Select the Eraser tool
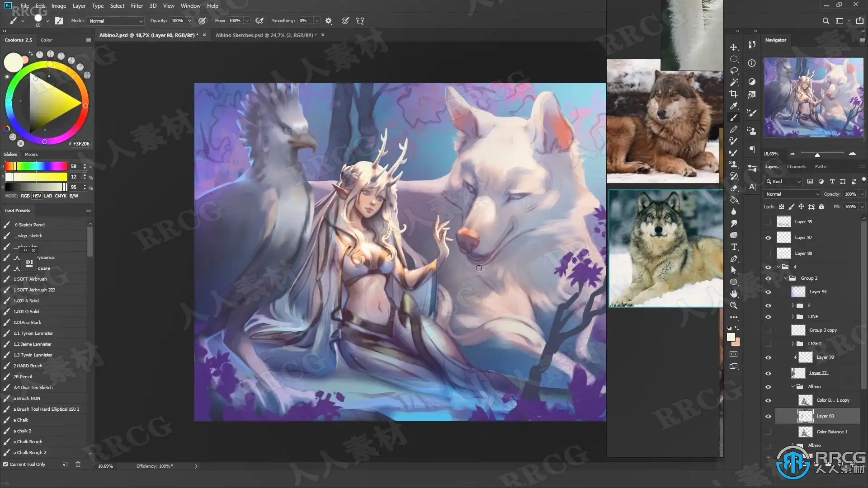The height and width of the screenshot is (488, 868). [x=734, y=188]
